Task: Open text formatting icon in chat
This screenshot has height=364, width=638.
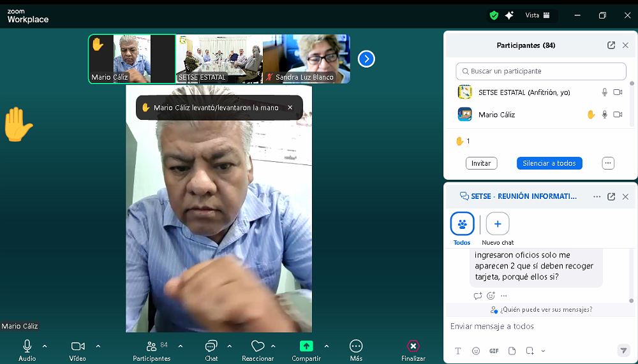Action: click(458, 351)
